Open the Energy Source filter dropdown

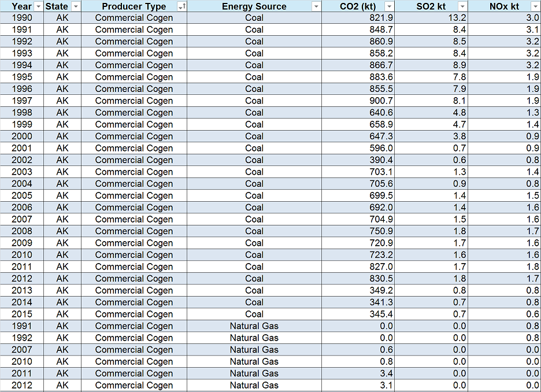pos(316,6)
